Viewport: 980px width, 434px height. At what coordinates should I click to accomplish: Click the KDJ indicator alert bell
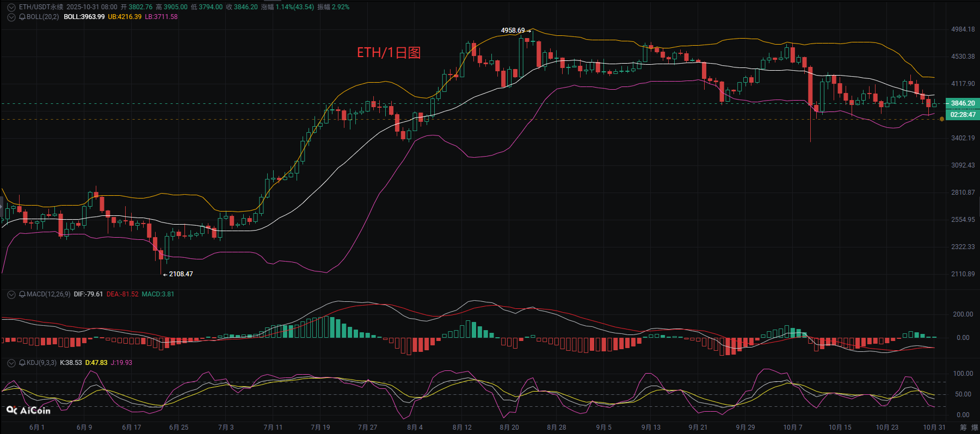pos(22,363)
